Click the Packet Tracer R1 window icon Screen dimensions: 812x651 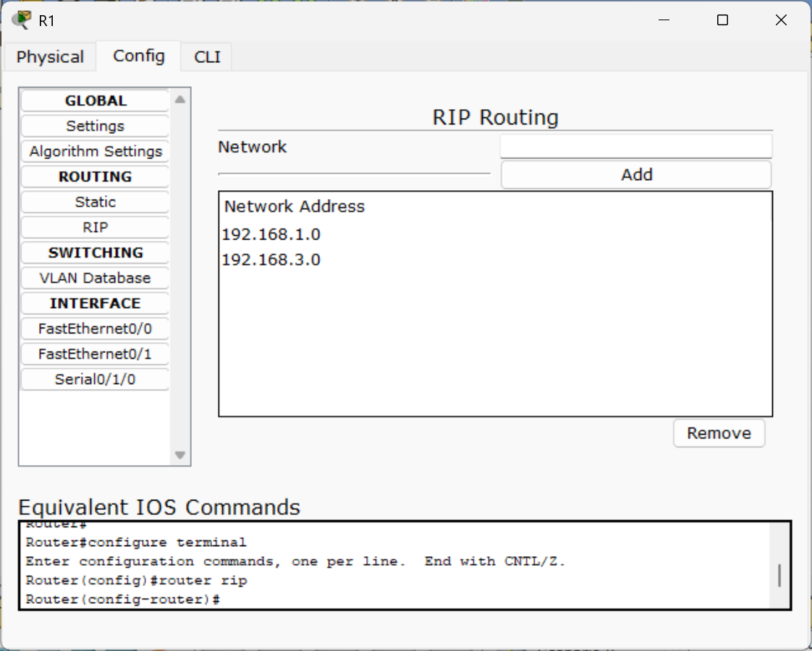click(x=21, y=20)
